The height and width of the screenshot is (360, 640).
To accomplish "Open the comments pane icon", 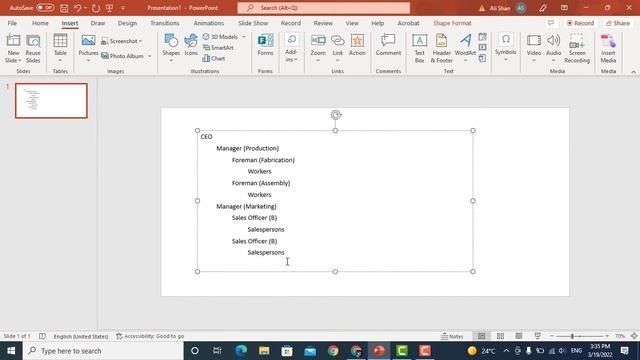I will [x=551, y=23].
